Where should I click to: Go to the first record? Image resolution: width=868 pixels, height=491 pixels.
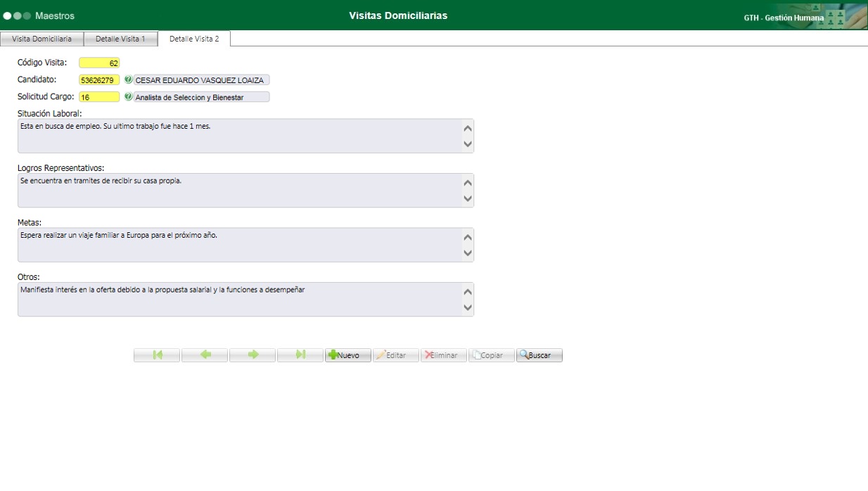tap(157, 355)
